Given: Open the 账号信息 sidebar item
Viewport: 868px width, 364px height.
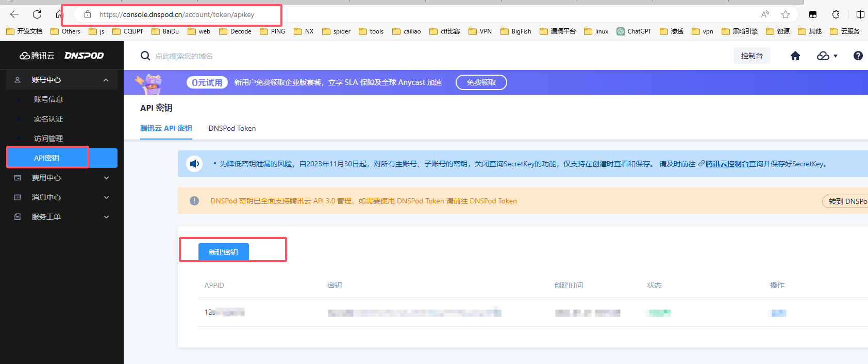Looking at the screenshot, I should (x=48, y=99).
